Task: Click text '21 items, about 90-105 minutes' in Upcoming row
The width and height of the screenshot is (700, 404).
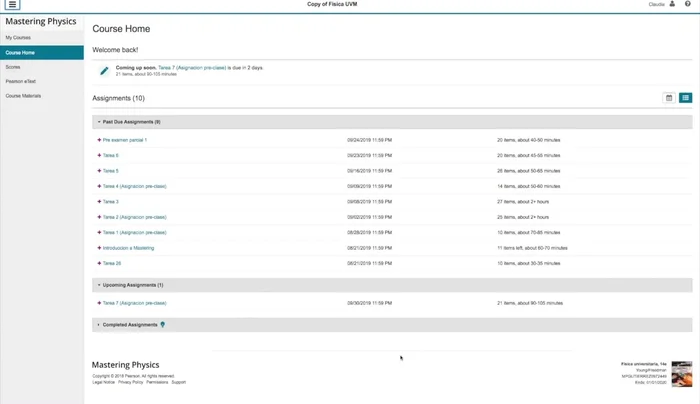Action: pyautogui.click(x=530, y=303)
